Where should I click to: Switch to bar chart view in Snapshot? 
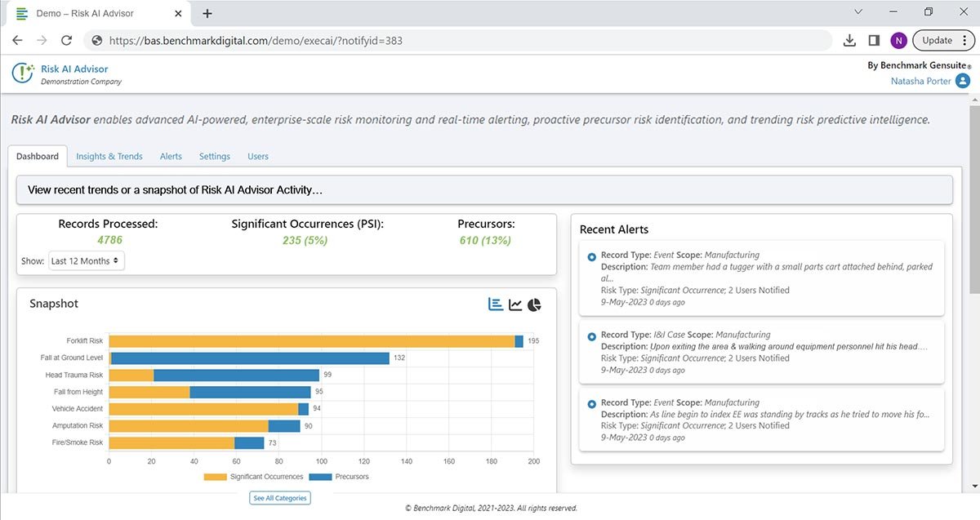pos(496,304)
